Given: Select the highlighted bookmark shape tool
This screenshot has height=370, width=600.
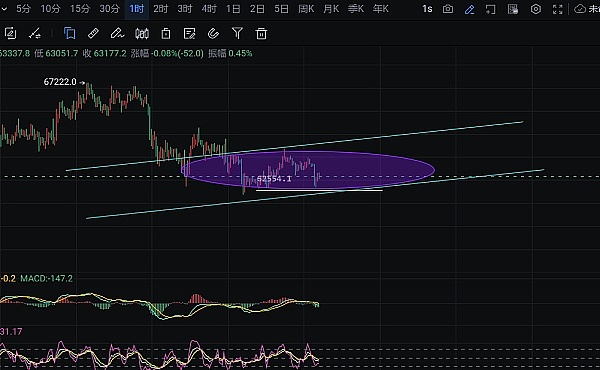Looking at the screenshot, I should pos(70,34).
